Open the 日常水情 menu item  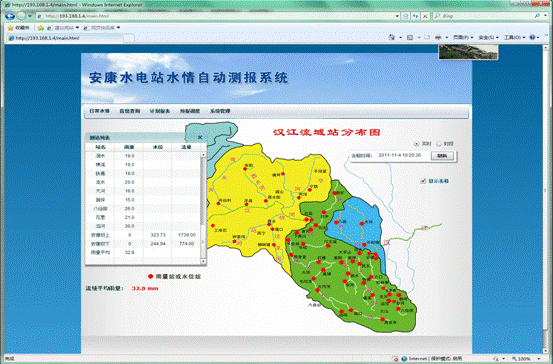(x=99, y=111)
